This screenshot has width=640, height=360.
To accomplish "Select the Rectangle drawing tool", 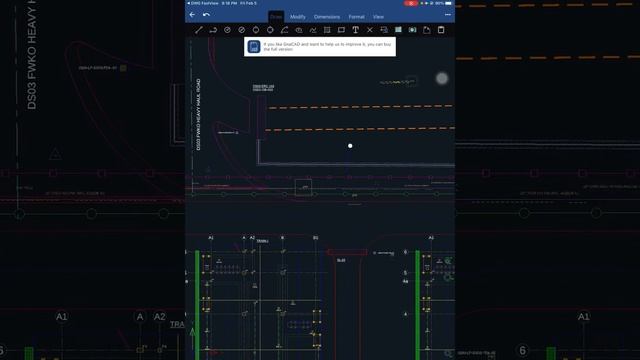I will (341, 30).
